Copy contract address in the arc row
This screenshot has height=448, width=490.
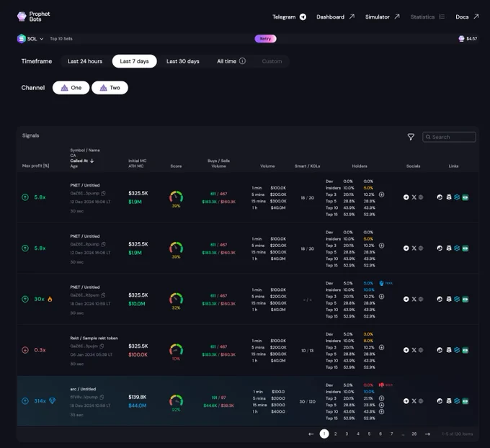point(102,397)
